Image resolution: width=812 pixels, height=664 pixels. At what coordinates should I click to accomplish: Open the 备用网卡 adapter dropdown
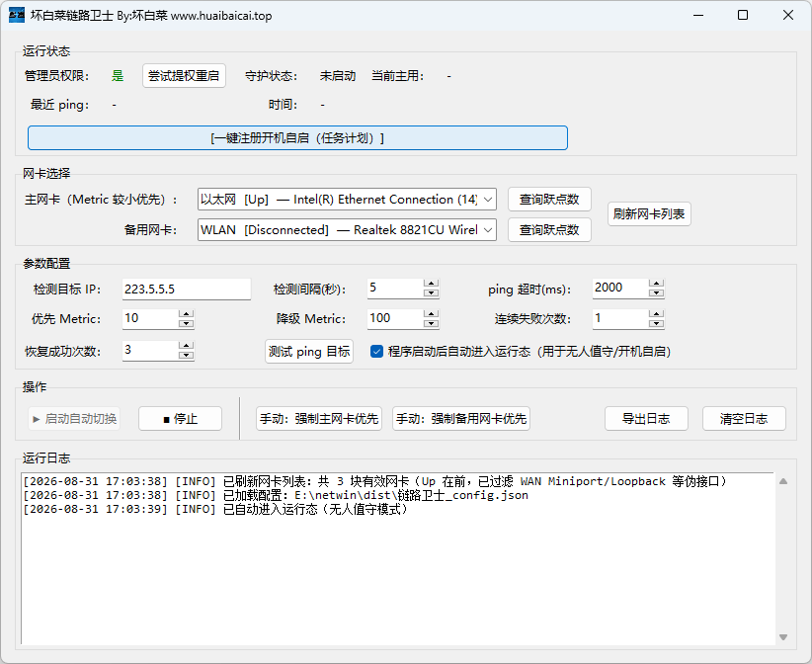(347, 230)
